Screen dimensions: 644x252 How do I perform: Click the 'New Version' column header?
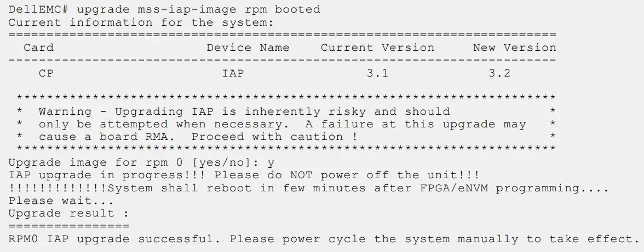pyautogui.click(x=514, y=48)
